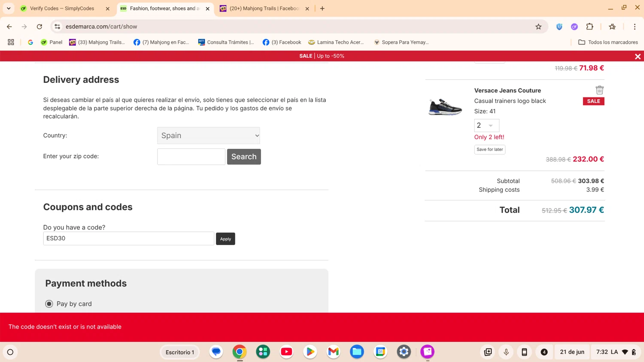The image size is (644, 362).
Task: Open Gmail from the shelf
Action: coord(333,352)
